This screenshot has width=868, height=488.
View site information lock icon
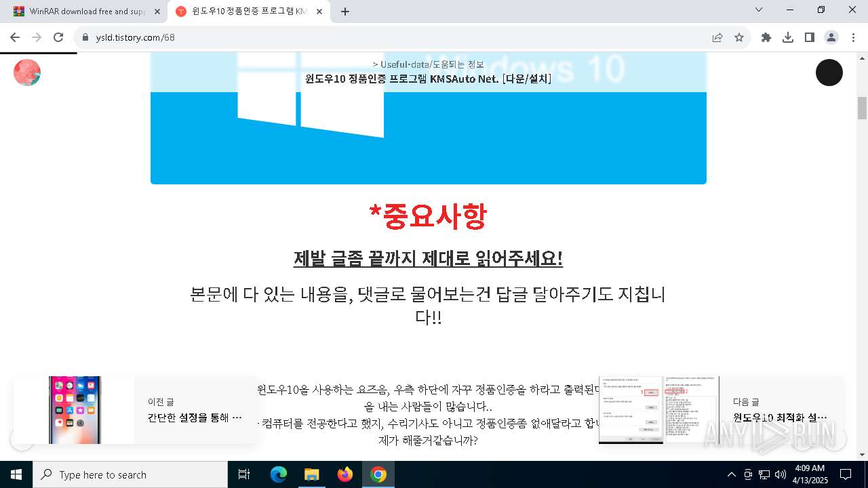[x=85, y=37]
